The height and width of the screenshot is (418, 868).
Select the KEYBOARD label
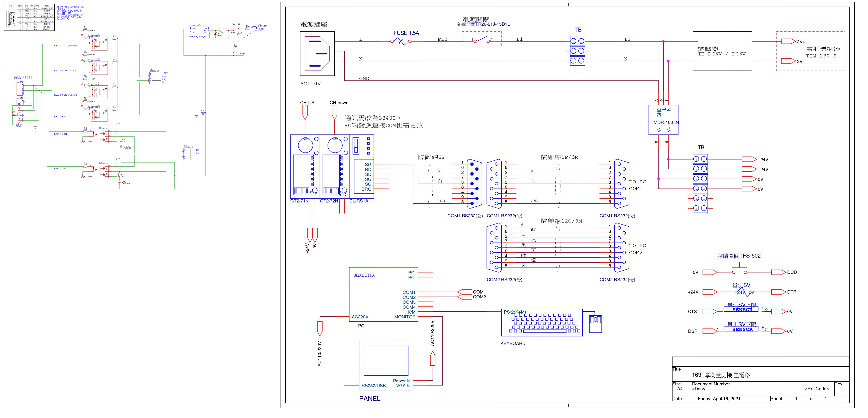(513, 343)
